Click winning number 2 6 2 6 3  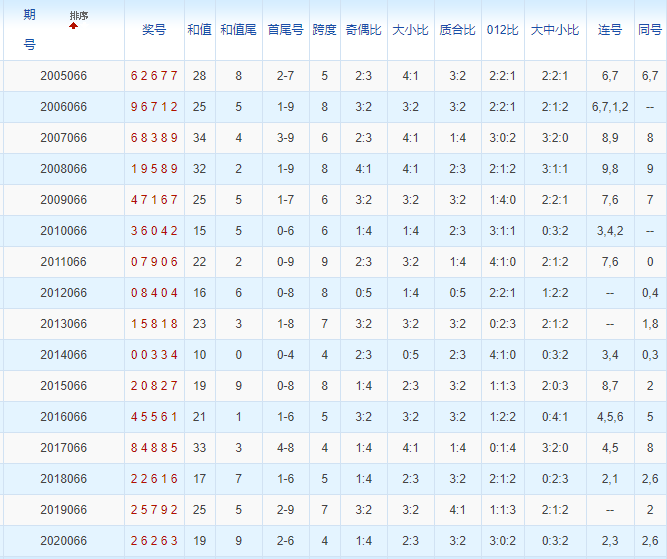click(x=154, y=541)
